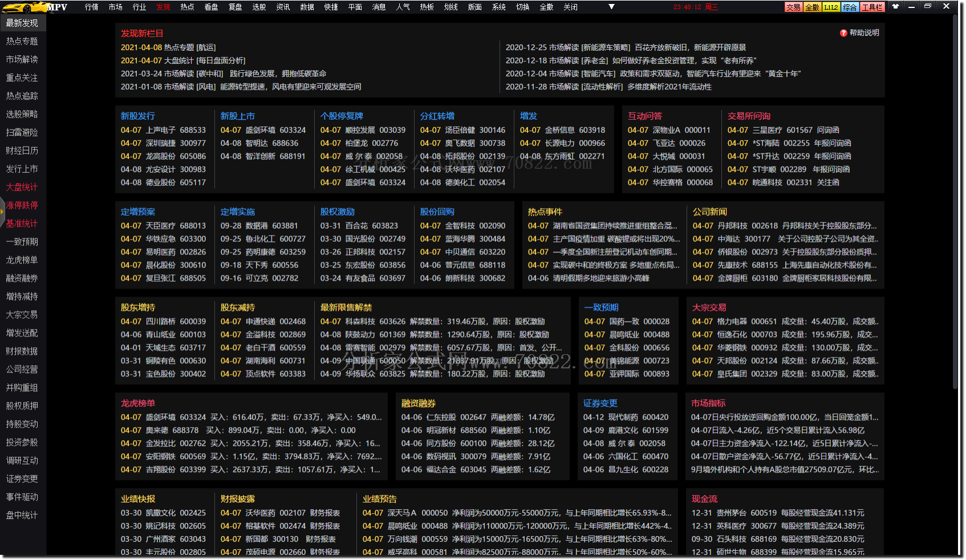966x560 pixels.
Task: Click the vertical scrollbar on the right
Action: pyautogui.click(x=956, y=202)
